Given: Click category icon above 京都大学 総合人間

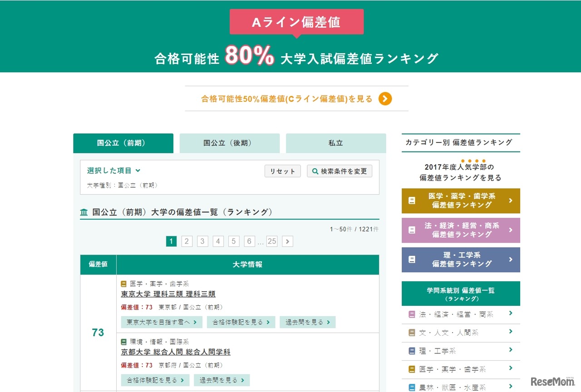Looking at the screenshot, I should click(124, 342).
